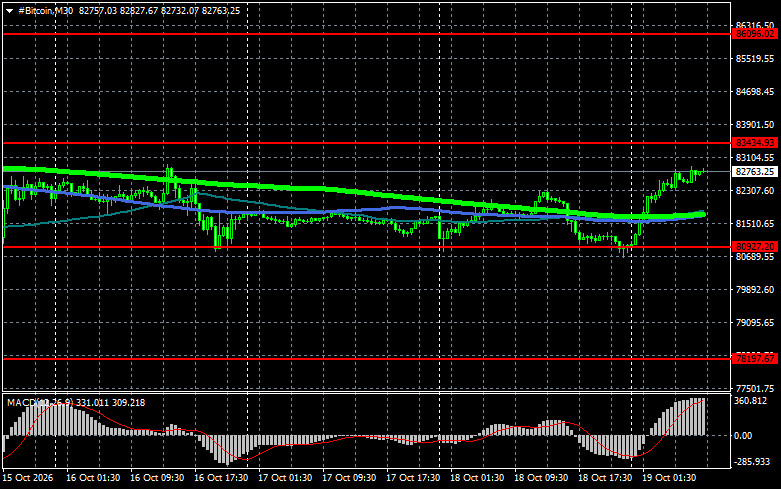Screen dimensions: 781x489
Task: Click the 17 Oct 09:30 time label
Action: pyautogui.click(x=349, y=478)
